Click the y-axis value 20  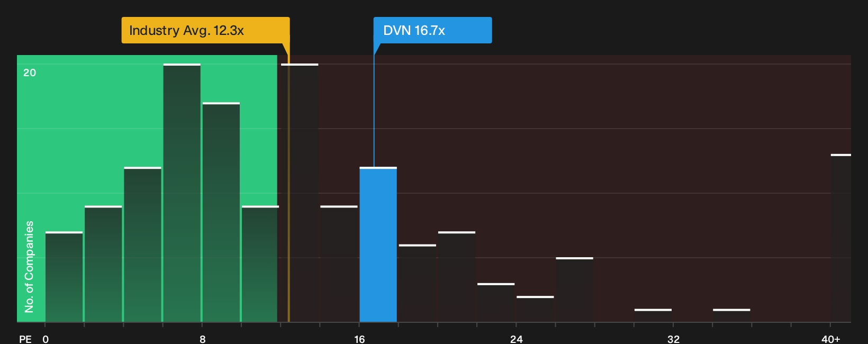pos(30,73)
